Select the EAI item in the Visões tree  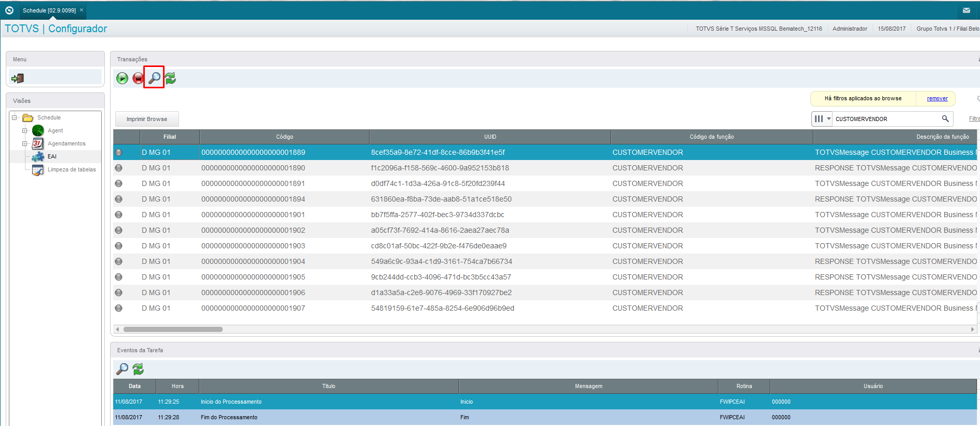click(x=52, y=156)
